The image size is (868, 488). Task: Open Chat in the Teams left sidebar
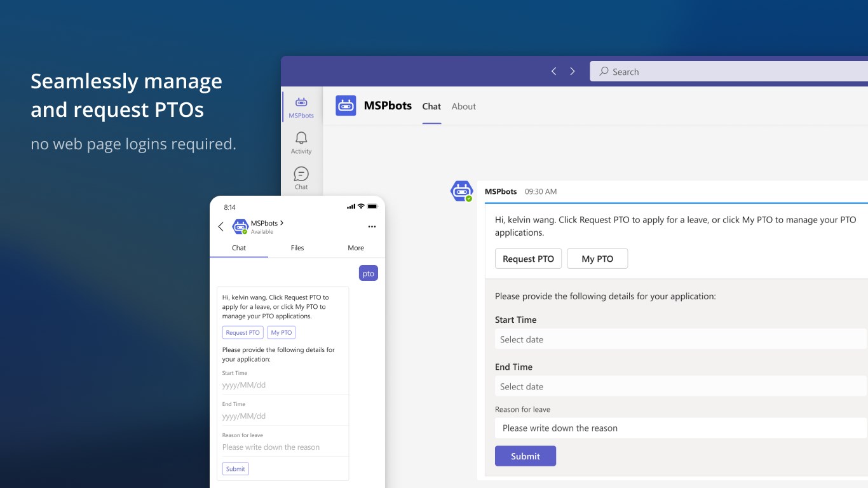tap(301, 179)
